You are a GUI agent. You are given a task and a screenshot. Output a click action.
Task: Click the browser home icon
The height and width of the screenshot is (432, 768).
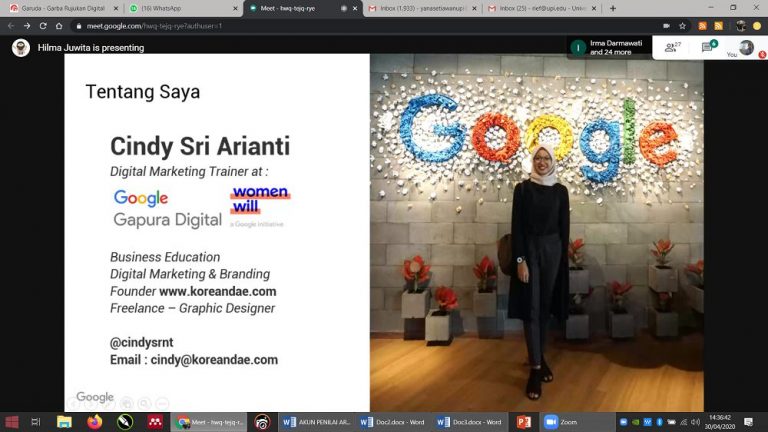coord(59,26)
